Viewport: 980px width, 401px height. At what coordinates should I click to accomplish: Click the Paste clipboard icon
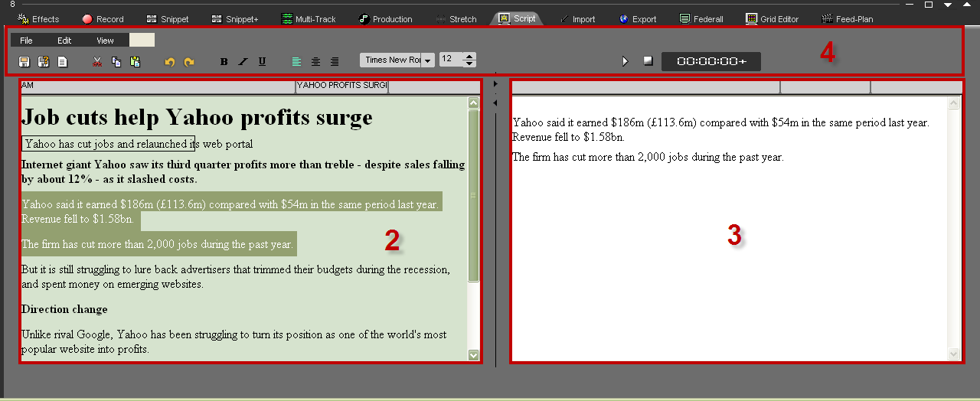136,61
